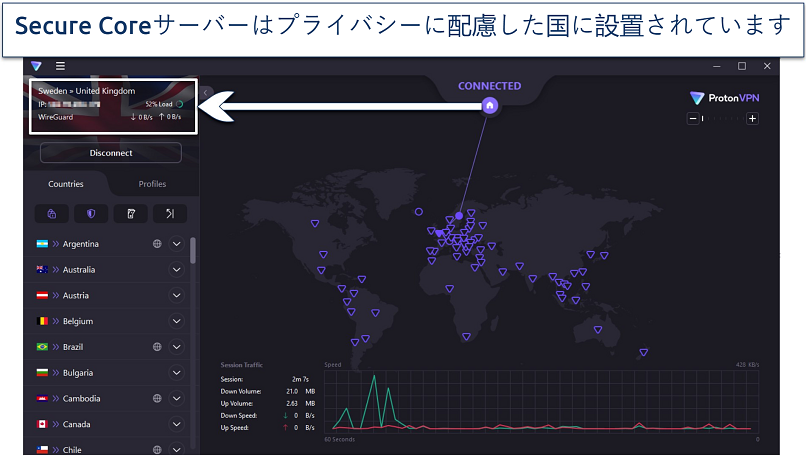
Task: Toggle Secure Core lock quick setting
Action: tap(51, 213)
